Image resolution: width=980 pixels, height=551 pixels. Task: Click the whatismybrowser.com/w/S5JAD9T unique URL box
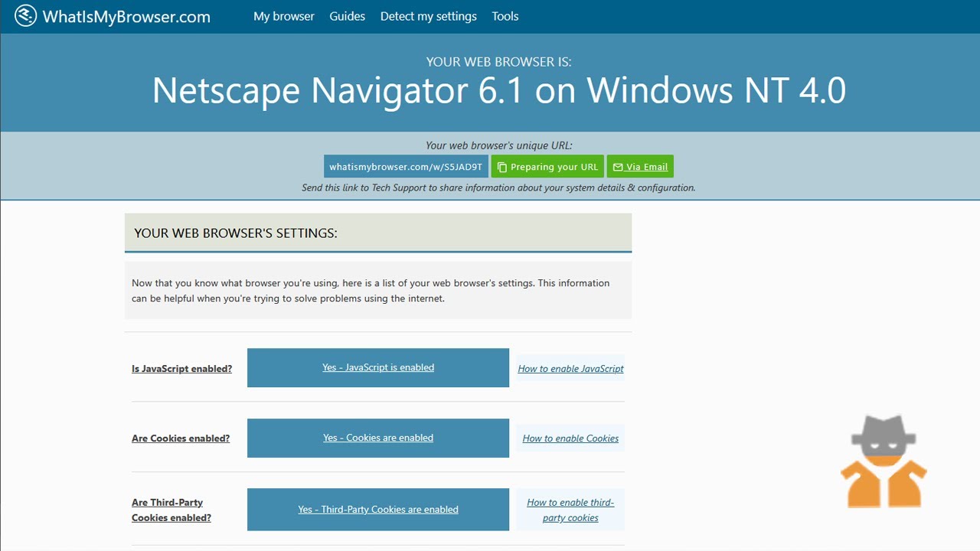coord(406,167)
